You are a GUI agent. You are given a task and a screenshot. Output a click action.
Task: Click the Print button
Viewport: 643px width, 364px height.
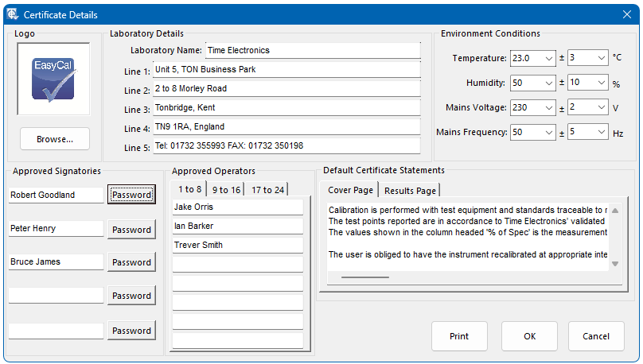coord(459,336)
